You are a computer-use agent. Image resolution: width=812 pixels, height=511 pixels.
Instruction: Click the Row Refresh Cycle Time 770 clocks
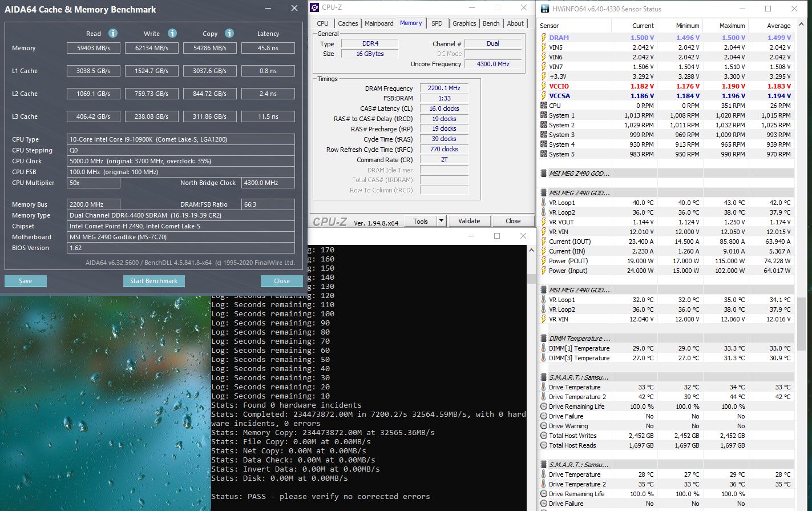click(444, 149)
